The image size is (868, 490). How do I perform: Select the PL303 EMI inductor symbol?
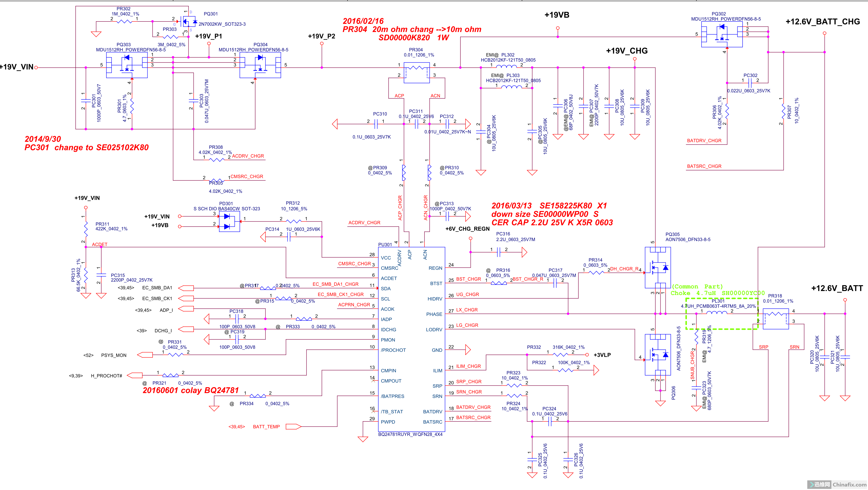pos(512,87)
